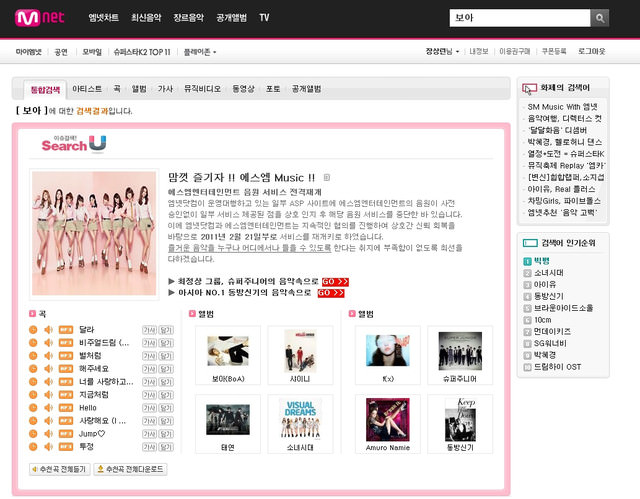Click GO button for 동방신기 music
Viewport: 640px width, 499px height.
click(331, 293)
